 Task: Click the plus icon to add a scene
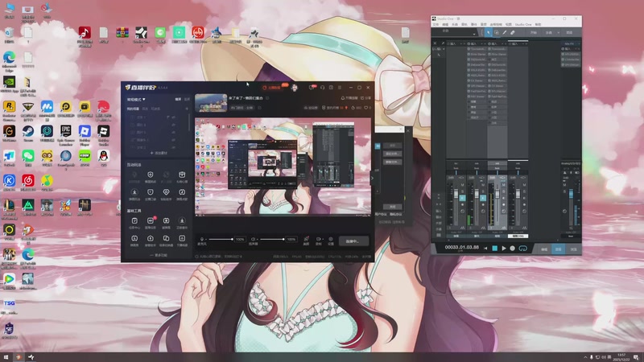[x=187, y=109]
